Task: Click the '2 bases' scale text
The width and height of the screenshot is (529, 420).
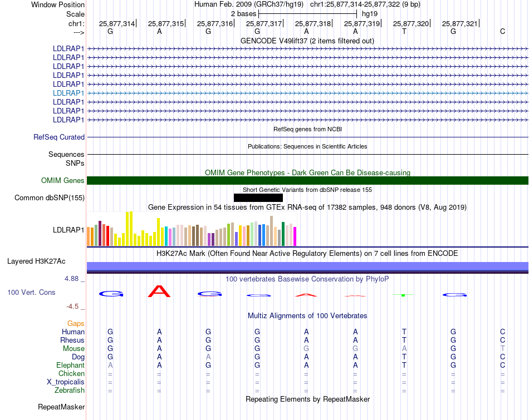Action: (243, 14)
